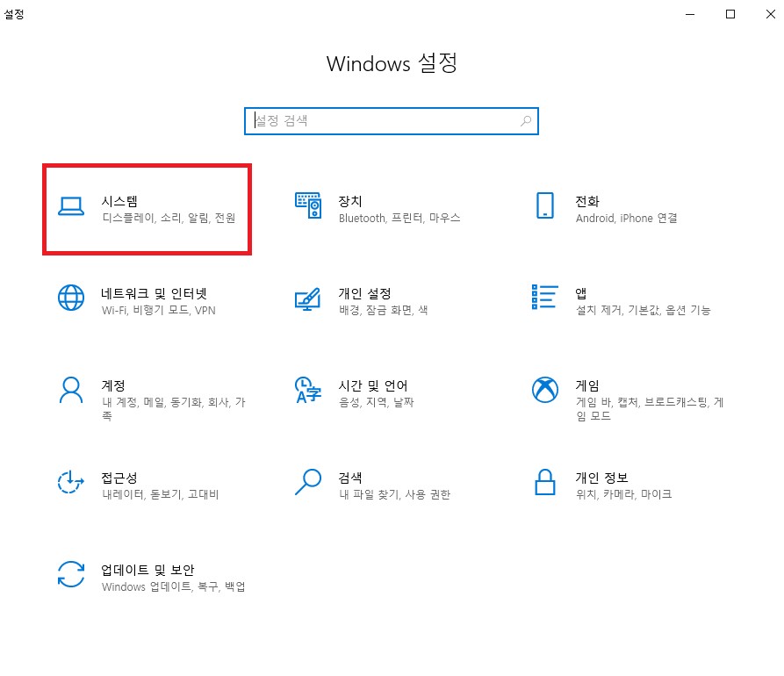Click '내 계정, 메일, 동기화, 회사, 가족' description

click(174, 409)
